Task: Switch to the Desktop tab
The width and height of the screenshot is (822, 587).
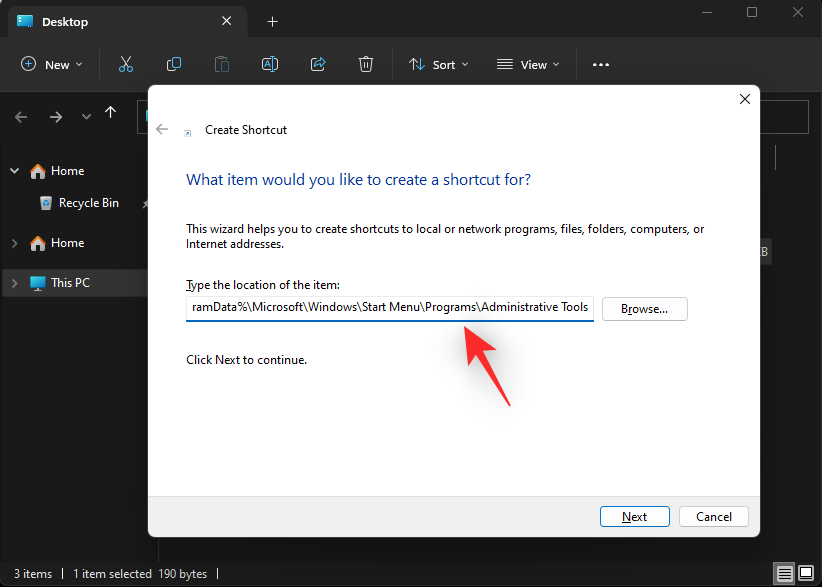Action: pos(64,21)
